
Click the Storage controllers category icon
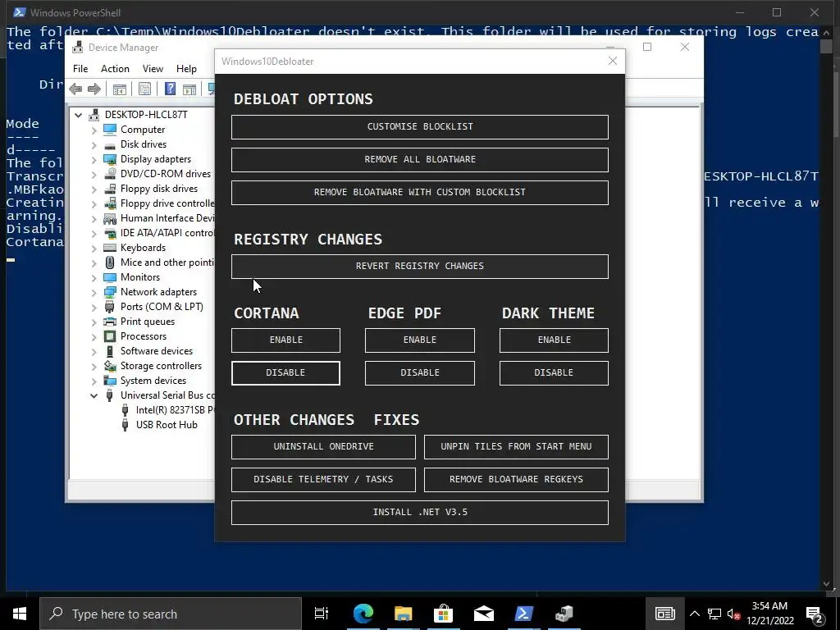(x=110, y=366)
